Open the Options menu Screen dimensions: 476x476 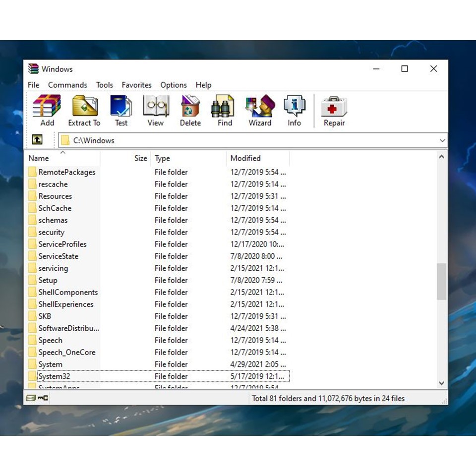tap(174, 85)
